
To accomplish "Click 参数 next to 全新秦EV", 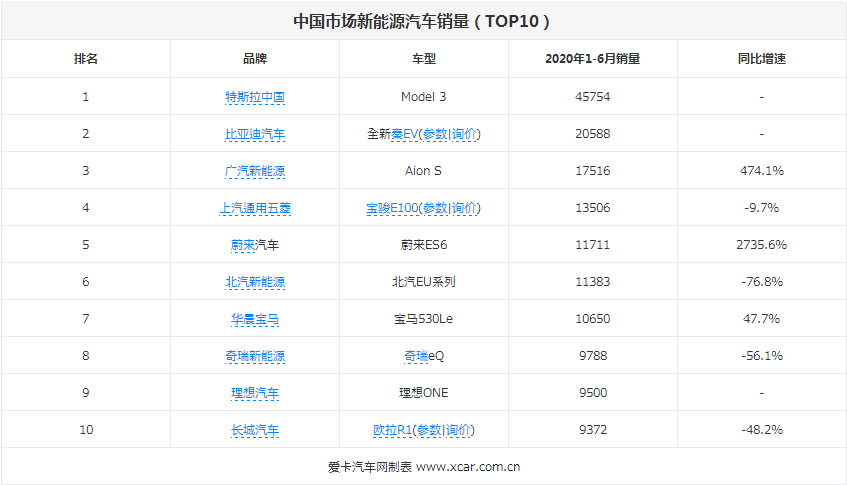I will [434, 134].
